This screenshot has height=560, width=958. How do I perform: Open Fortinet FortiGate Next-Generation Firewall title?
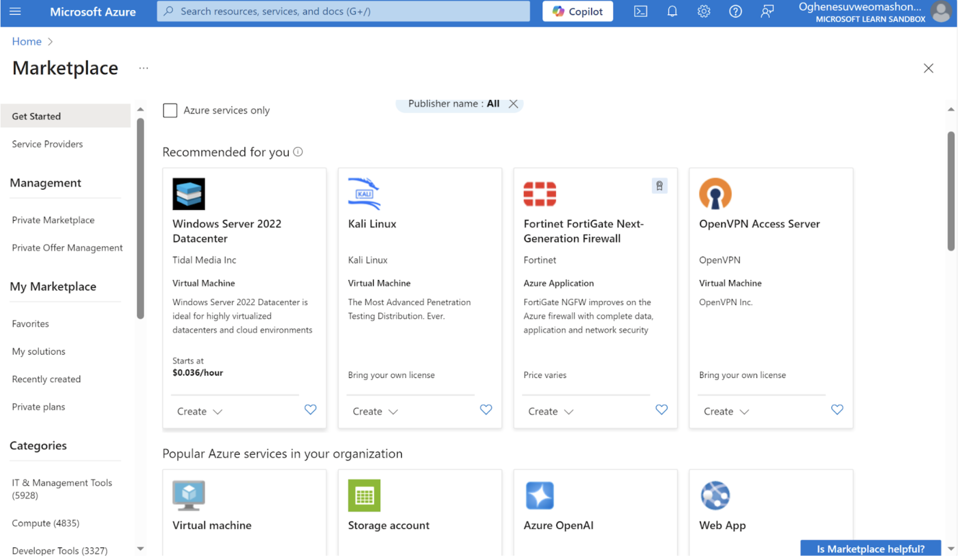coord(583,231)
